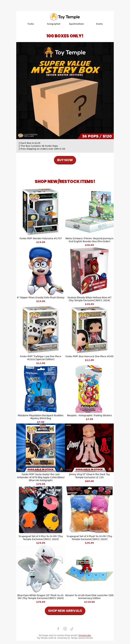Image resolution: width=130 pixels, height=644 pixels.
Task: Open Konami Duel Disk Launcher title link
Action: [89, 596]
